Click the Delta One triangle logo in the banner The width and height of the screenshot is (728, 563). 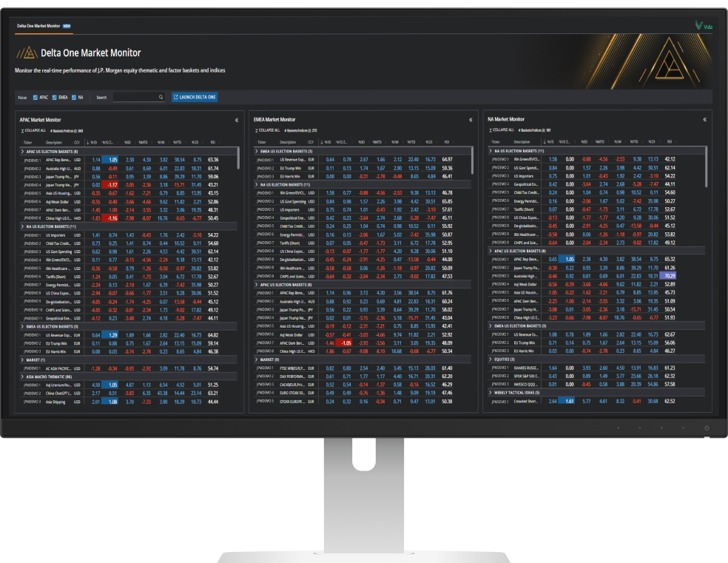(27, 53)
